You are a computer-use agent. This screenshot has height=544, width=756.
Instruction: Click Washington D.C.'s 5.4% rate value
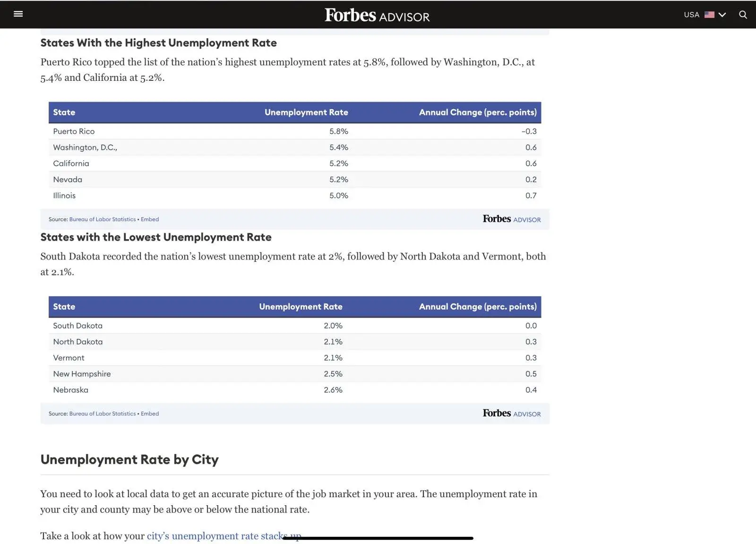coord(339,147)
